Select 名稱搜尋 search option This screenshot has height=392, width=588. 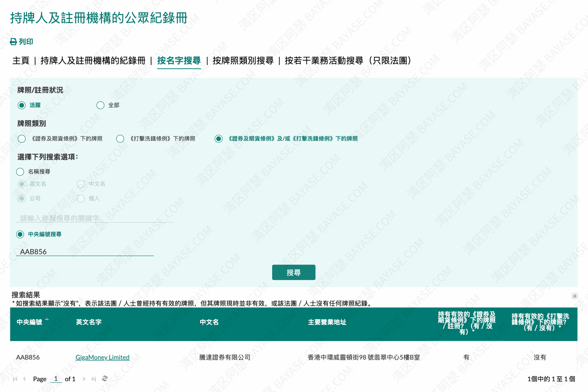(20, 172)
